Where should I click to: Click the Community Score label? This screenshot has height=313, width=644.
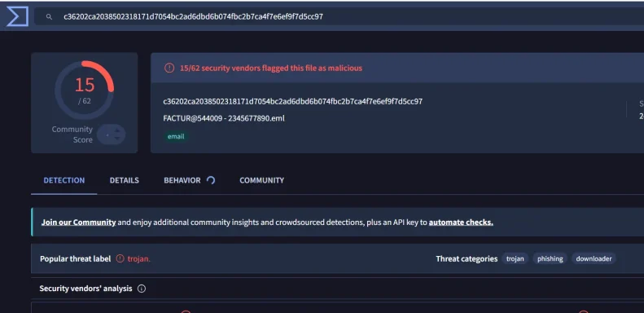click(72, 134)
